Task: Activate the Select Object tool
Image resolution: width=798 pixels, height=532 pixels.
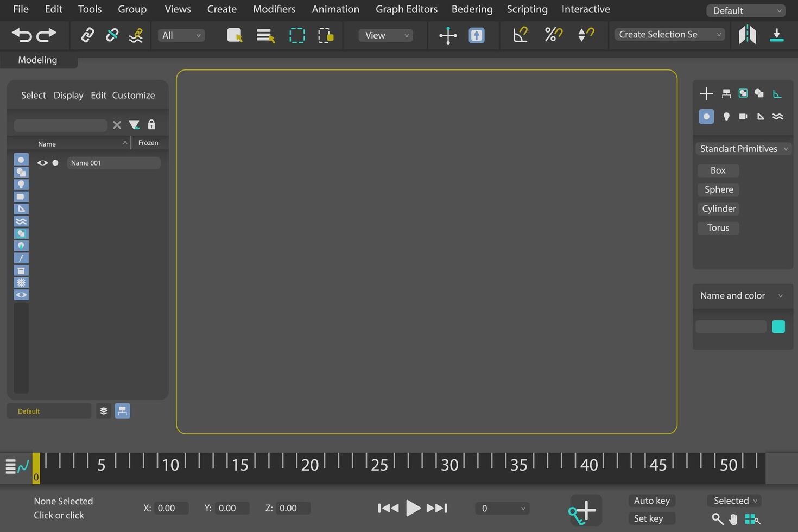Action: coord(234,35)
